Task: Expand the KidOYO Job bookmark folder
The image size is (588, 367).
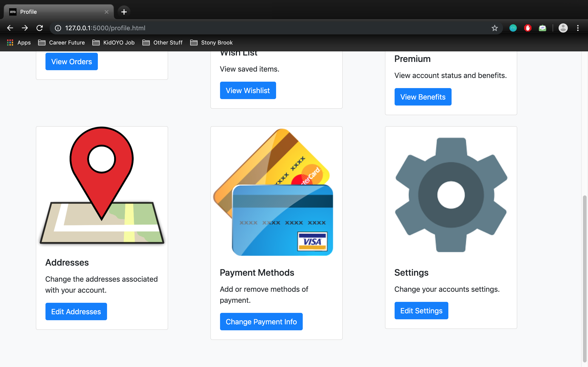Action: (x=113, y=43)
